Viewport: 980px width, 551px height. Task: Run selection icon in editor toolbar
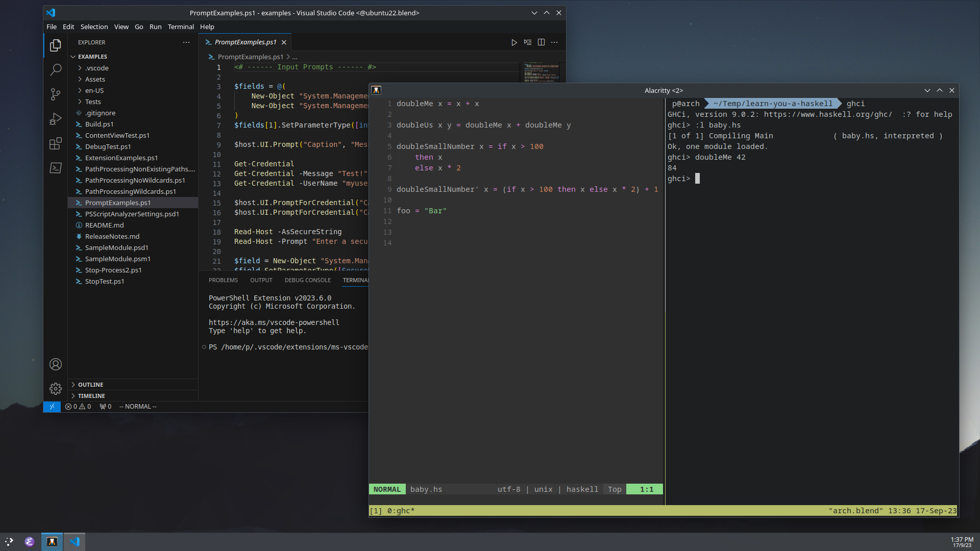[528, 42]
